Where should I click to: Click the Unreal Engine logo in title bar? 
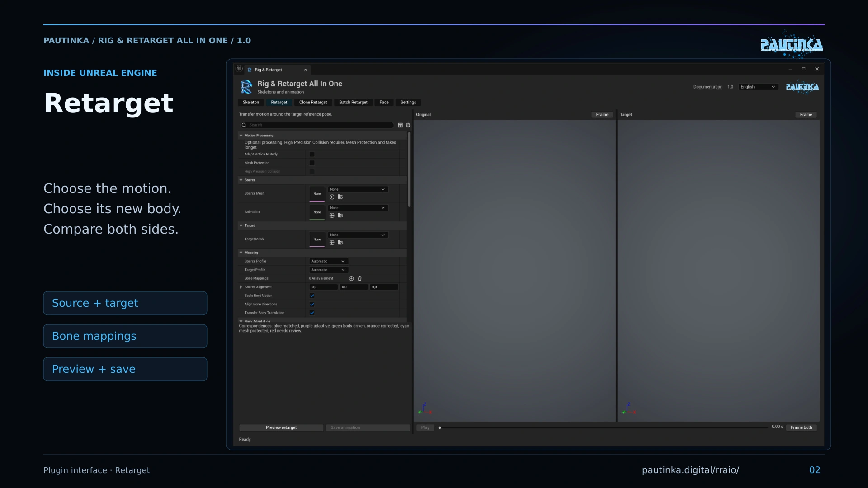[x=239, y=69]
